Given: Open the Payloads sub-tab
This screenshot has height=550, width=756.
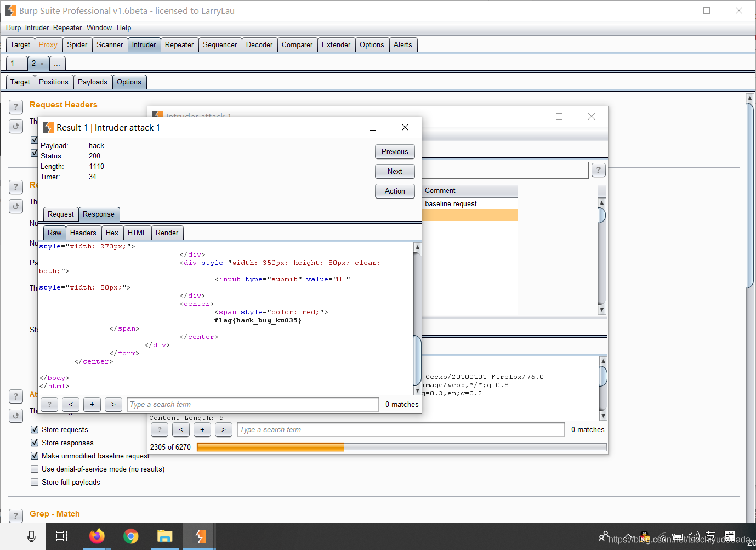Looking at the screenshot, I should point(93,82).
